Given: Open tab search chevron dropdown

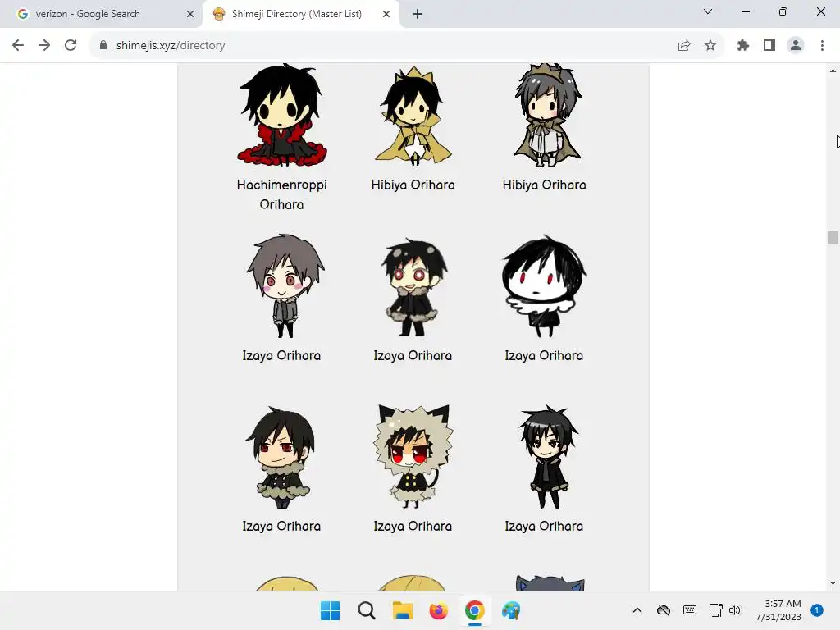Looking at the screenshot, I should pos(708,11).
